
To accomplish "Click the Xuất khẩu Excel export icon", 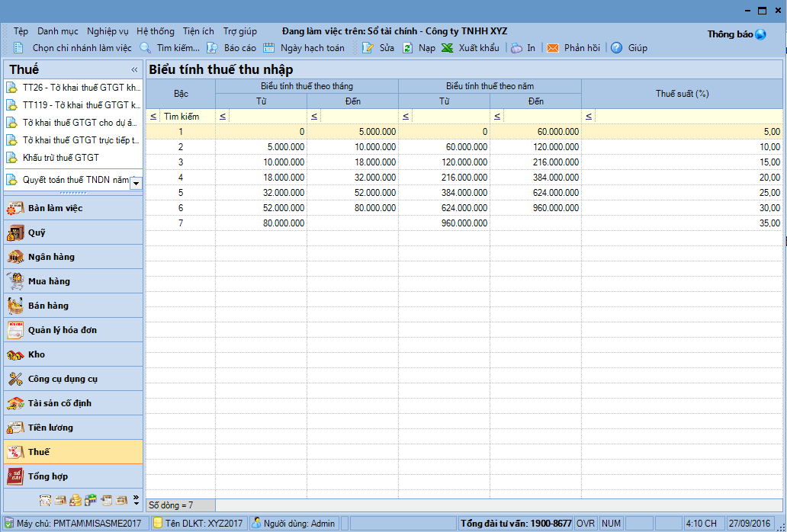I will [448, 48].
